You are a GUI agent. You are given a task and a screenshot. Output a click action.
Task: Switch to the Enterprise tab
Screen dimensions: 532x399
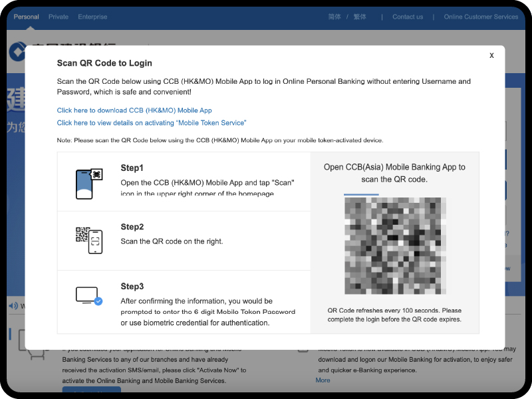coord(92,17)
